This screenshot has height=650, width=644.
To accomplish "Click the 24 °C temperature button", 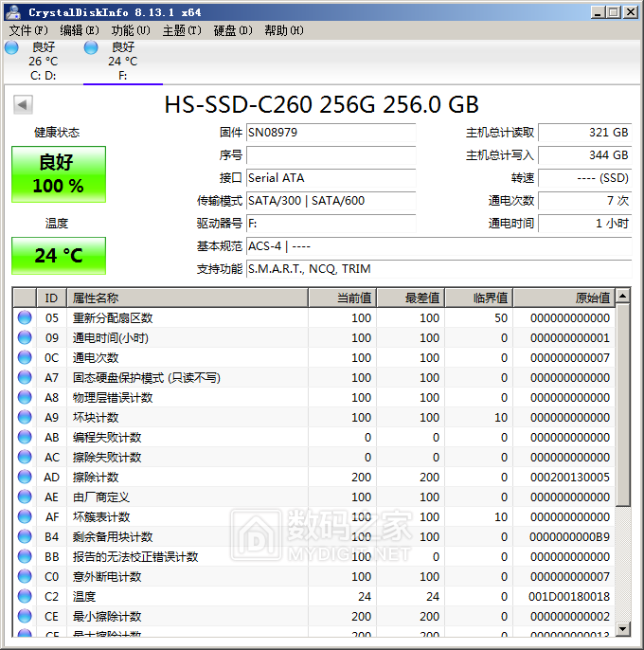I will point(59,256).
